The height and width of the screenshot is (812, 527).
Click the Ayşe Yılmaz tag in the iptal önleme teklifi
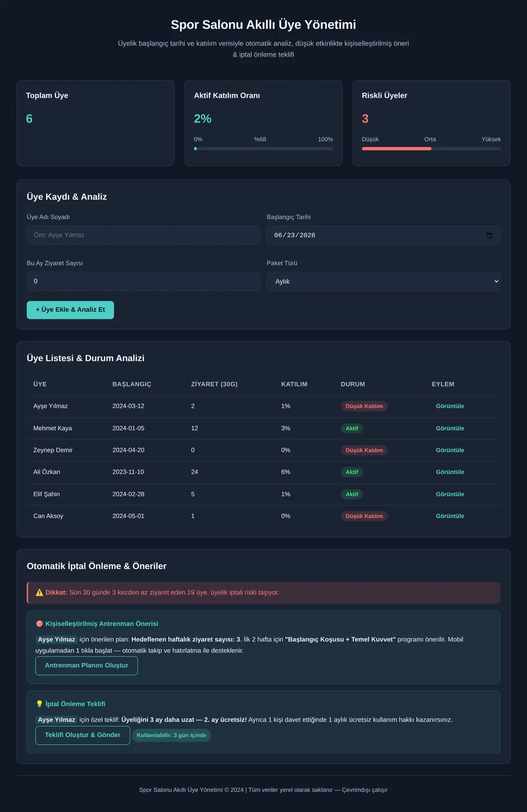click(57, 720)
